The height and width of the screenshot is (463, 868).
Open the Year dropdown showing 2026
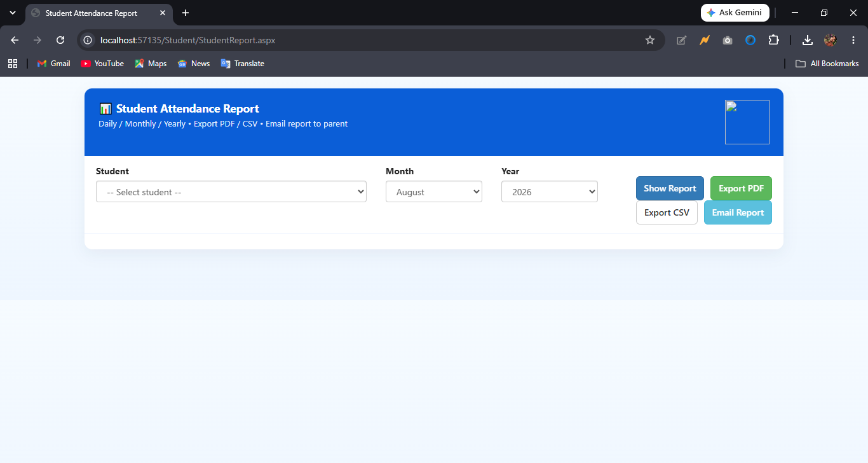click(x=550, y=192)
